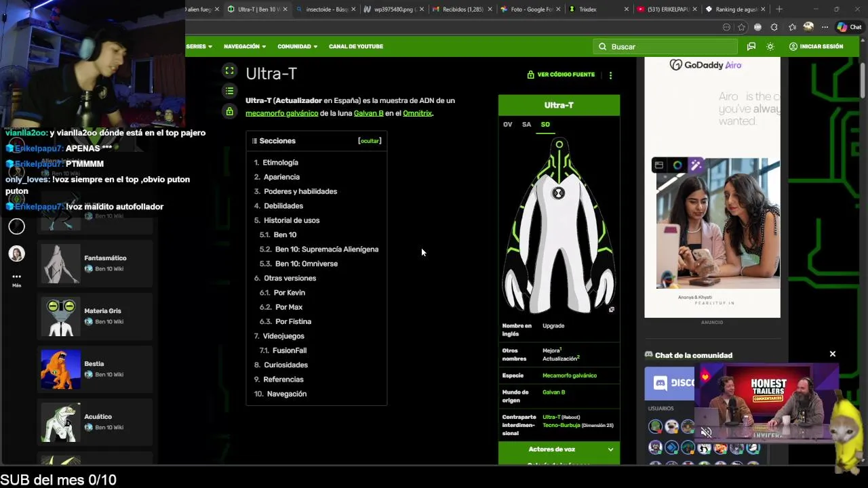Open the browser three-dot settings menu
The image size is (868, 488).
pyautogui.click(x=825, y=27)
